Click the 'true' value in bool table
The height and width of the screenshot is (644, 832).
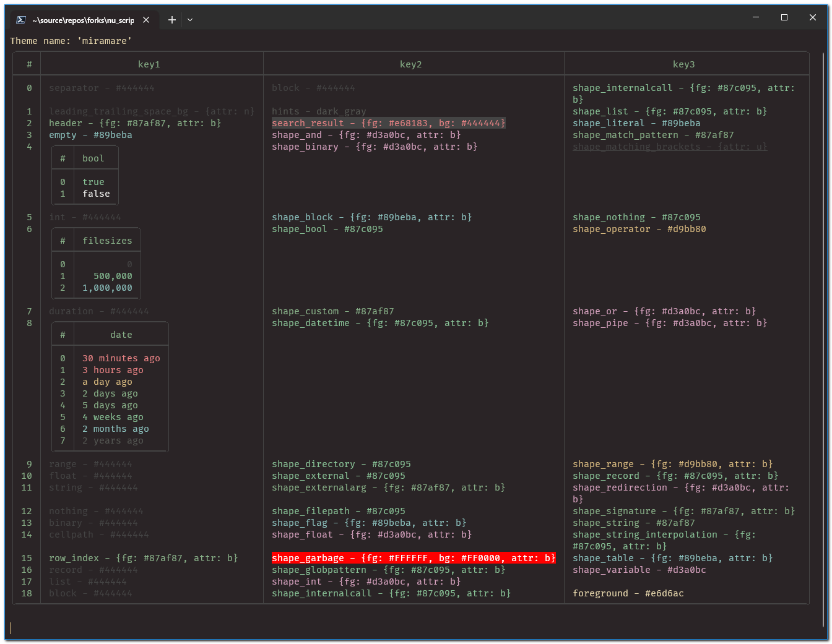pos(93,182)
